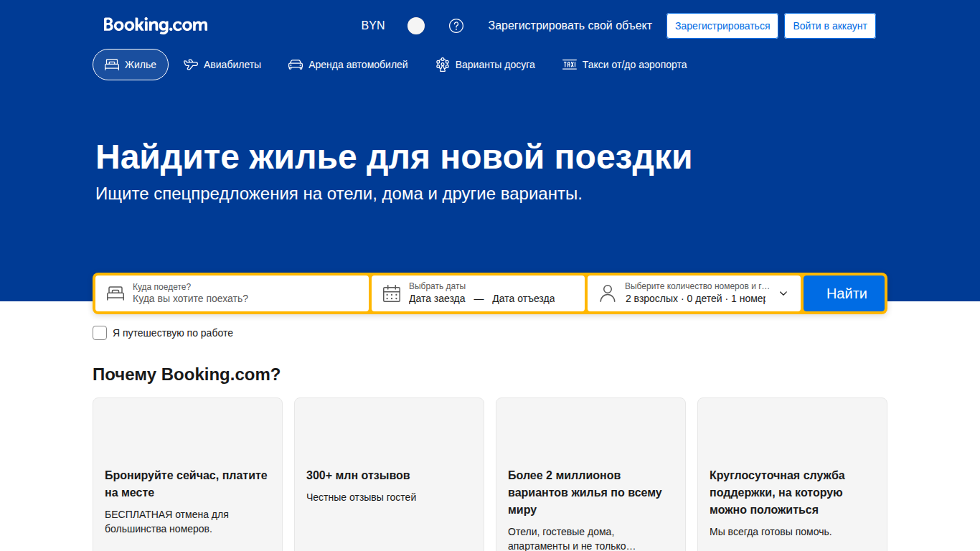The width and height of the screenshot is (980, 551).
Task: Open BYN currency selector
Action: 373,25
